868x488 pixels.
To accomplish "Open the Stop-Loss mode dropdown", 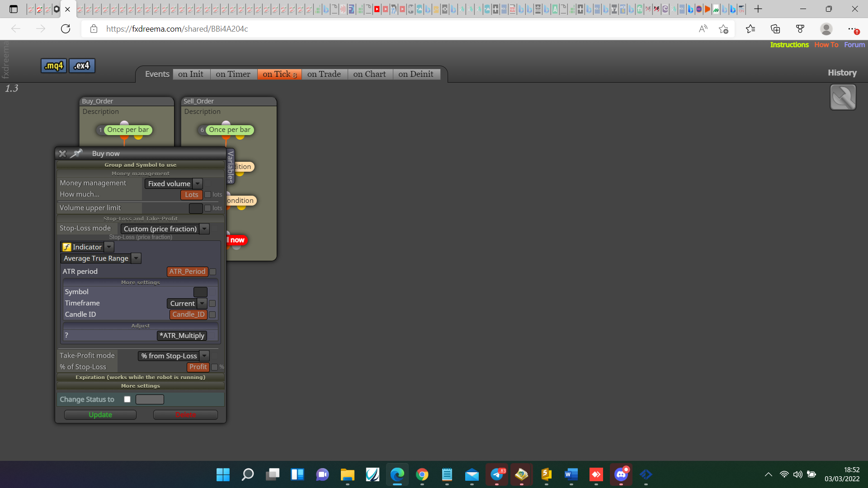I will pyautogui.click(x=205, y=229).
